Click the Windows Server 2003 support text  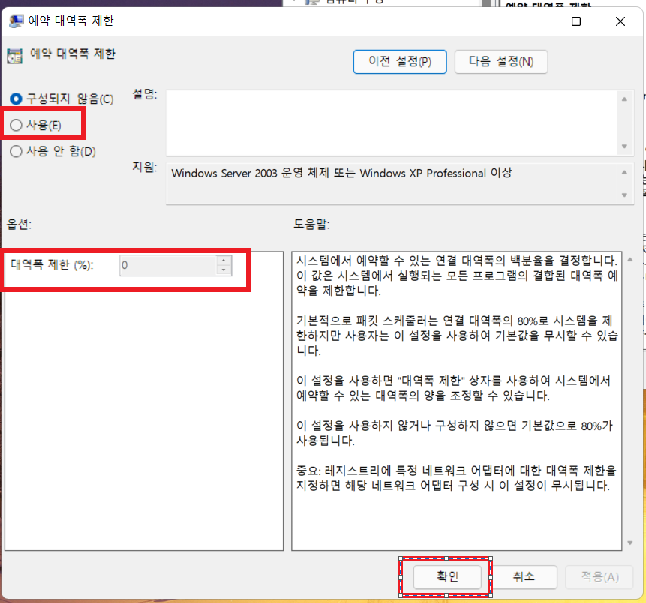[x=341, y=173]
